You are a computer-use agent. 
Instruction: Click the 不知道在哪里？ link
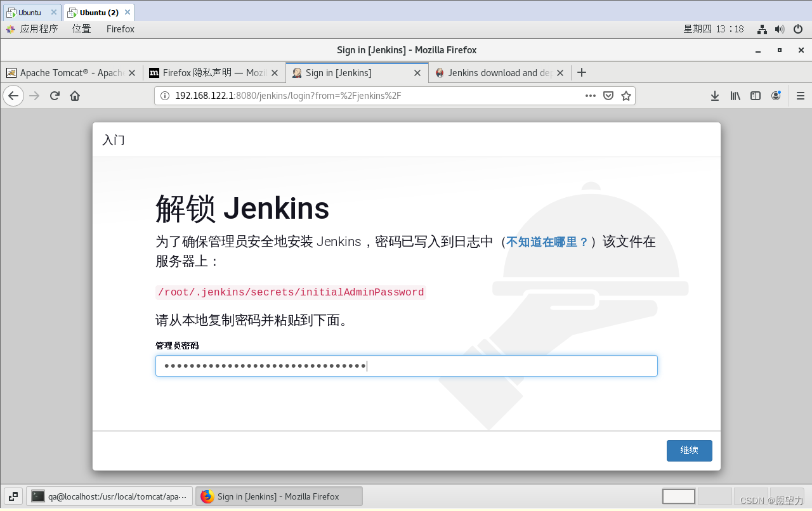point(547,242)
